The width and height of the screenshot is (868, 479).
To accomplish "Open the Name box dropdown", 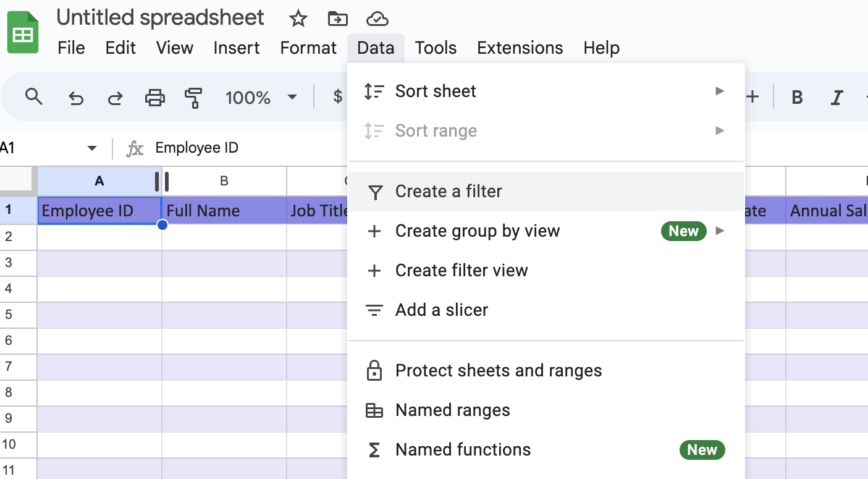I will point(91,148).
